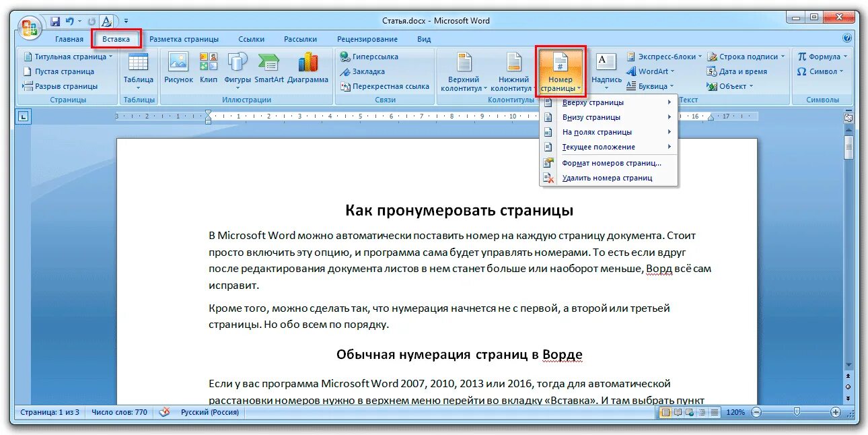Choose Внизу страницы from the menu
The height and width of the screenshot is (435, 868).
608,117
